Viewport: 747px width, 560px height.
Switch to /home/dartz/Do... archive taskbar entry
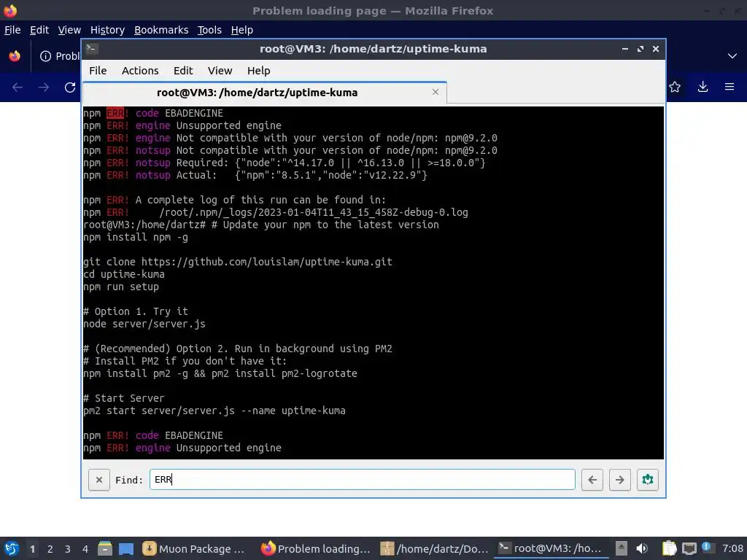point(435,548)
